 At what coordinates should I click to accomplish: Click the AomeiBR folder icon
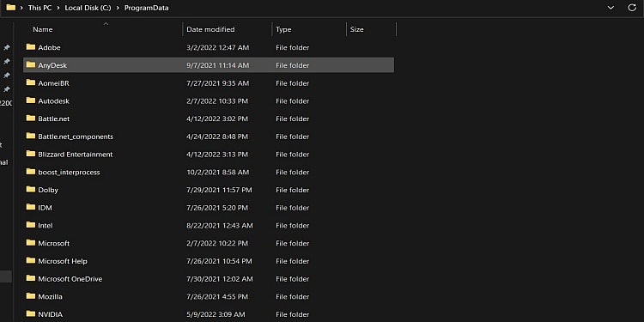click(31, 82)
